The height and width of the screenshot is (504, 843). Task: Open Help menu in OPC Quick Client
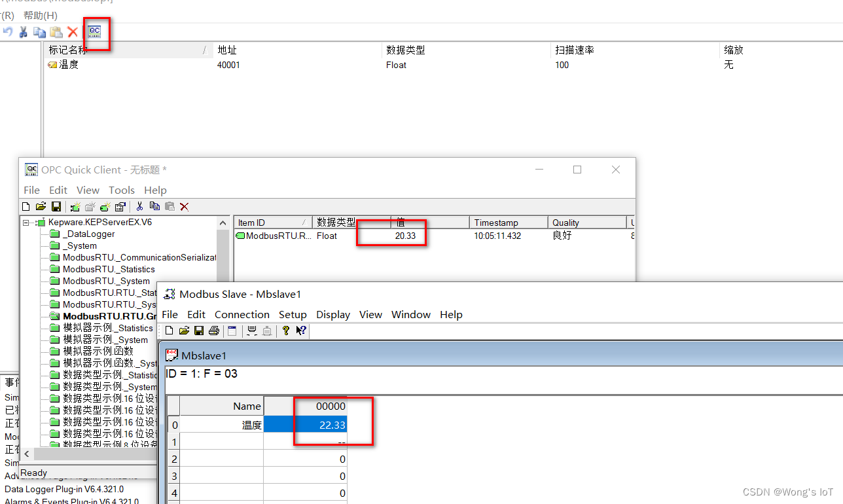pyautogui.click(x=155, y=190)
